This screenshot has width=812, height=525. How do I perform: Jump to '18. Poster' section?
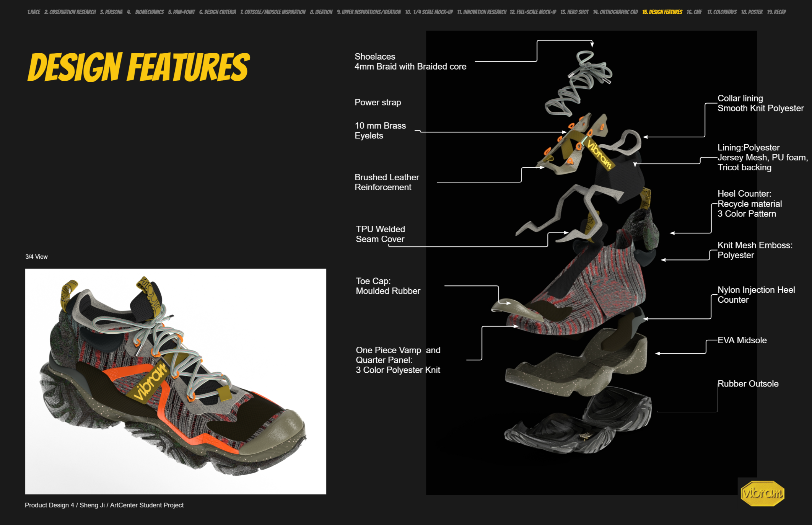[x=752, y=12]
